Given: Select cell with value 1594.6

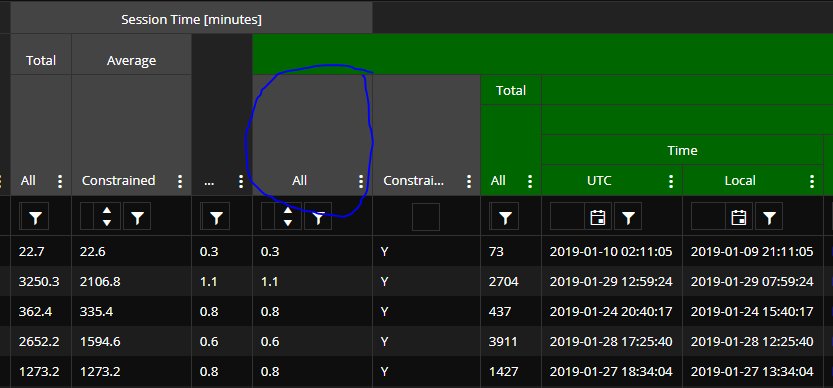Looking at the screenshot, I should (131, 341).
